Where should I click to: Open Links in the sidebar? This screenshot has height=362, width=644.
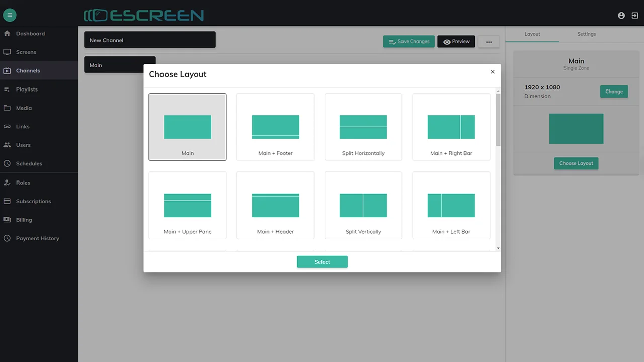[x=23, y=127]
